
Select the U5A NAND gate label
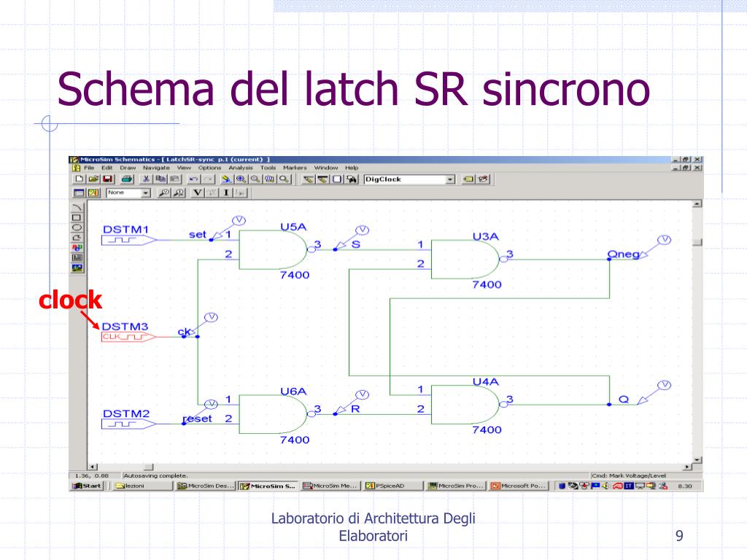coord(293,227)
